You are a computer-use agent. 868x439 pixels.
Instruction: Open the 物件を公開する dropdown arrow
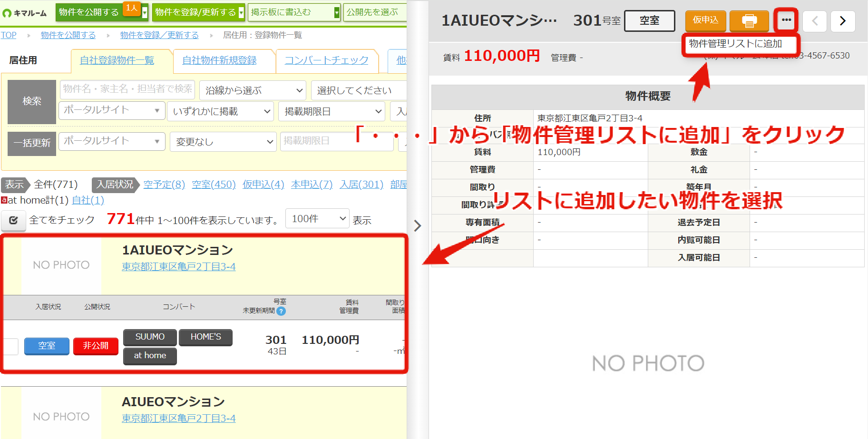point(145,12)
